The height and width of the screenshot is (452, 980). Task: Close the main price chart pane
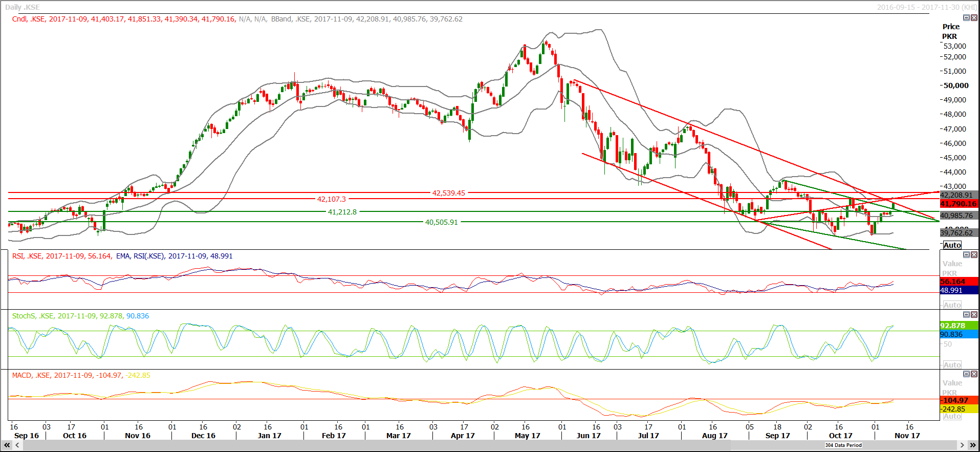coord(974,18)
